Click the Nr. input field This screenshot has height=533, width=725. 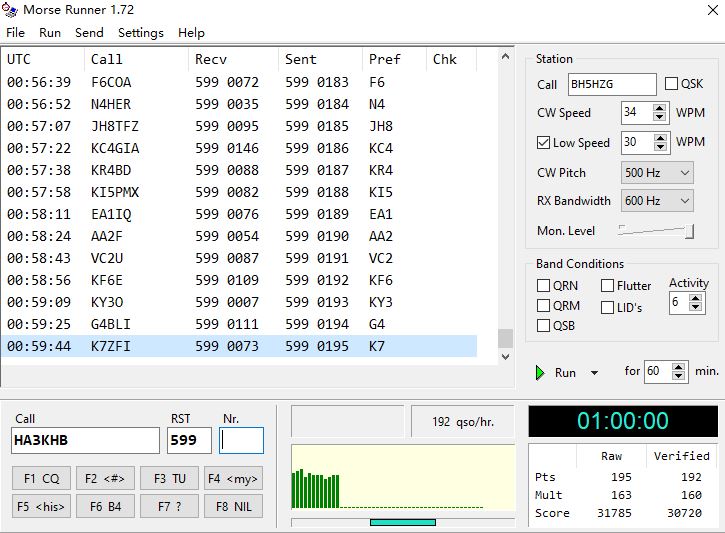point(241,440)
